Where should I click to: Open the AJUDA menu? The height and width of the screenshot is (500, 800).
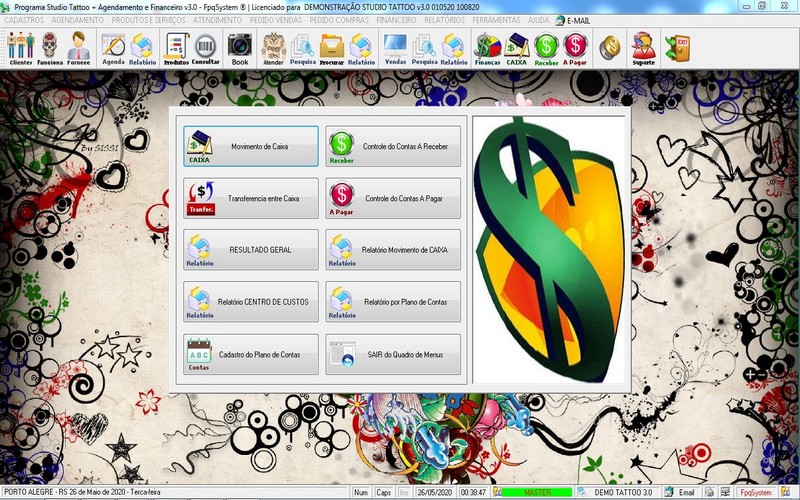tap(538, 20)
